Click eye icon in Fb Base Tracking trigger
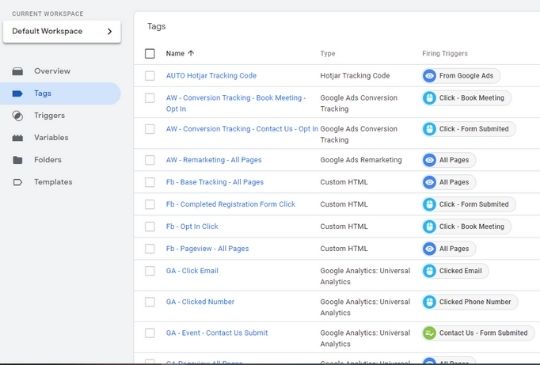 pos(429,182)
